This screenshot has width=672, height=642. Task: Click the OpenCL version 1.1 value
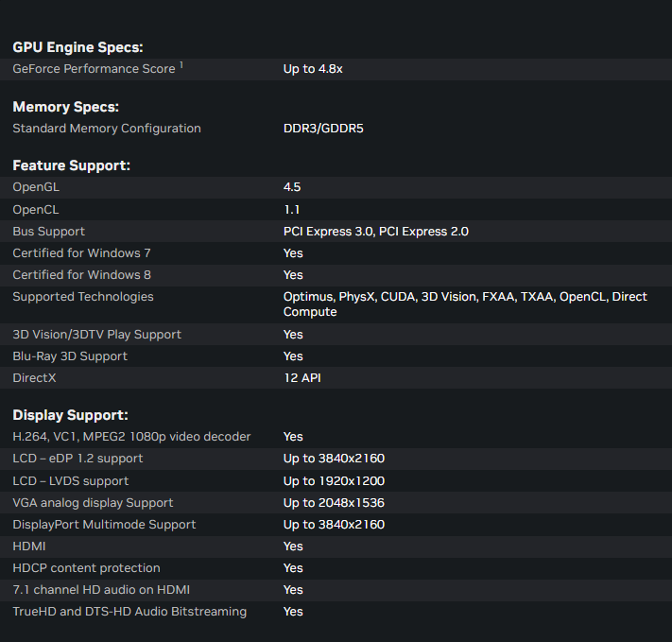(x=292, y=209)
